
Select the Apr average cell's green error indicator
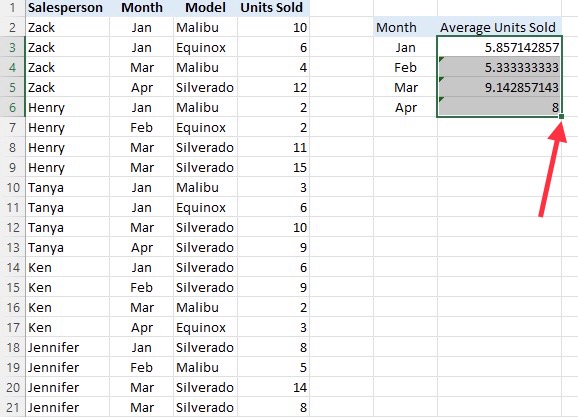(441, 99)
